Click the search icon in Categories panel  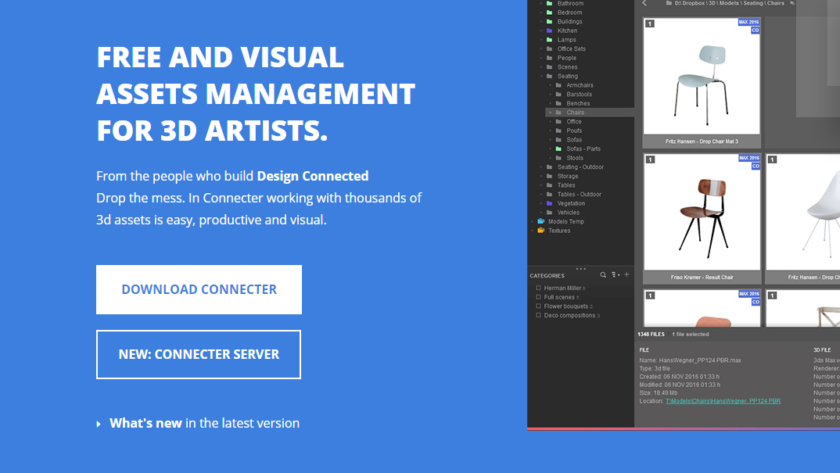(603, 275)
